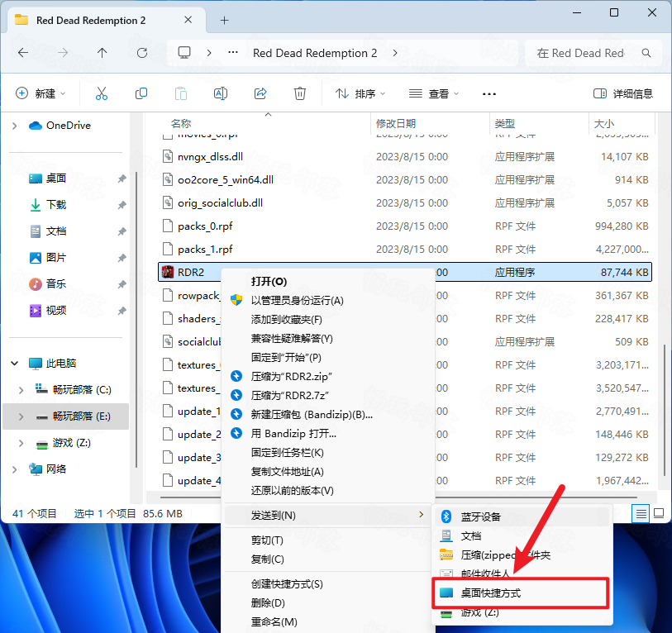This screenshot has width=672, height=633.
Task: Open the 发送到(N) submenu
Action: point(328,515)
